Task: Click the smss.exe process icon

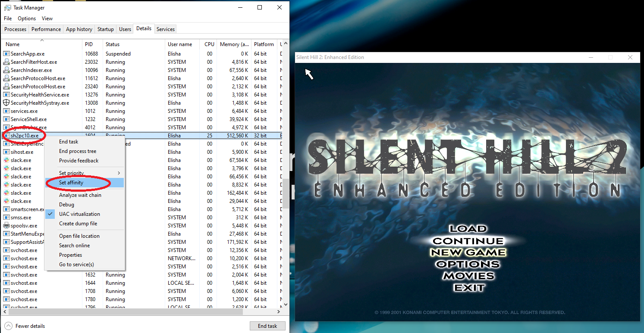Action: [6, 218]
